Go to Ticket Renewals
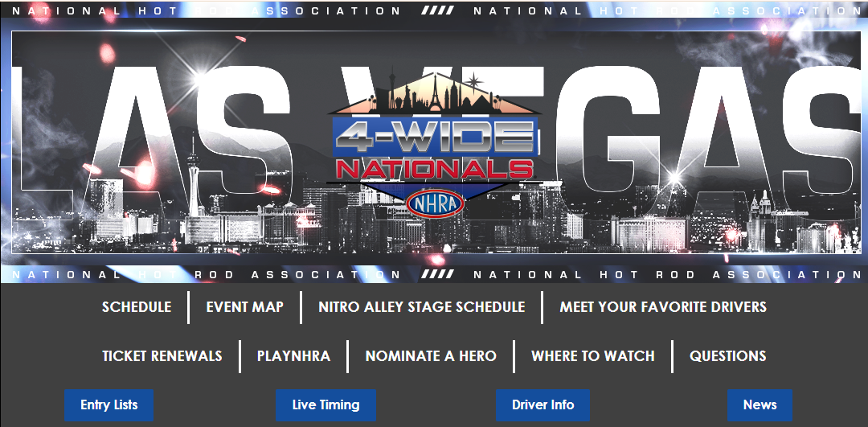The image size is (868, 427). tap(162, 355)
